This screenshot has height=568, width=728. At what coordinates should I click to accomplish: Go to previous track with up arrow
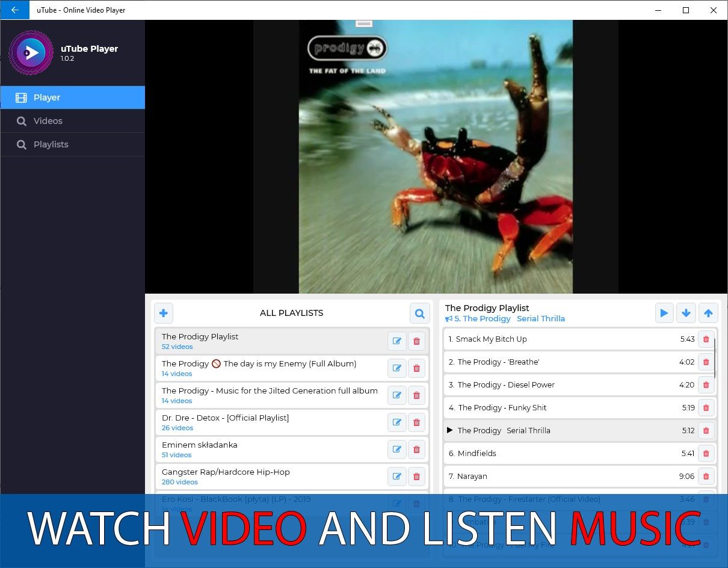(708, 313)
